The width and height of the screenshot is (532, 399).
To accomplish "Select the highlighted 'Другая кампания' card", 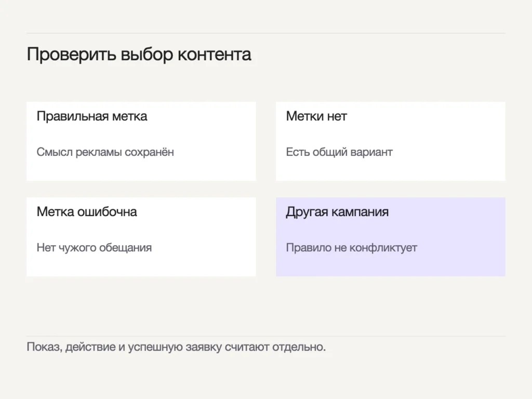I will pos(391,237).
